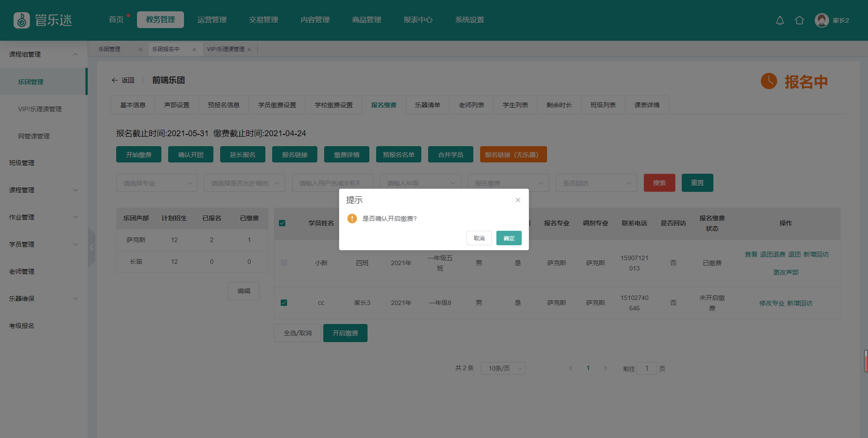
Task: Open the 运营管理 top menu
Action: click(212, 20)
